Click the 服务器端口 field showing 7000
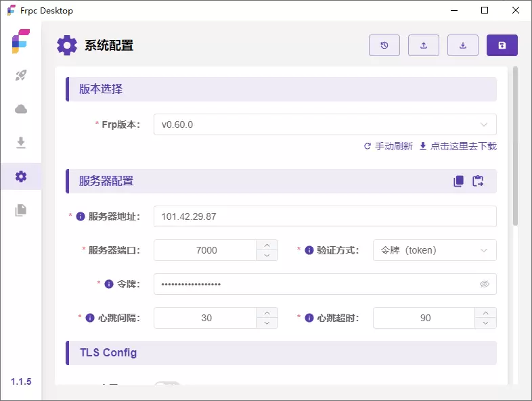Screen dimensions: 532x401 205,250
